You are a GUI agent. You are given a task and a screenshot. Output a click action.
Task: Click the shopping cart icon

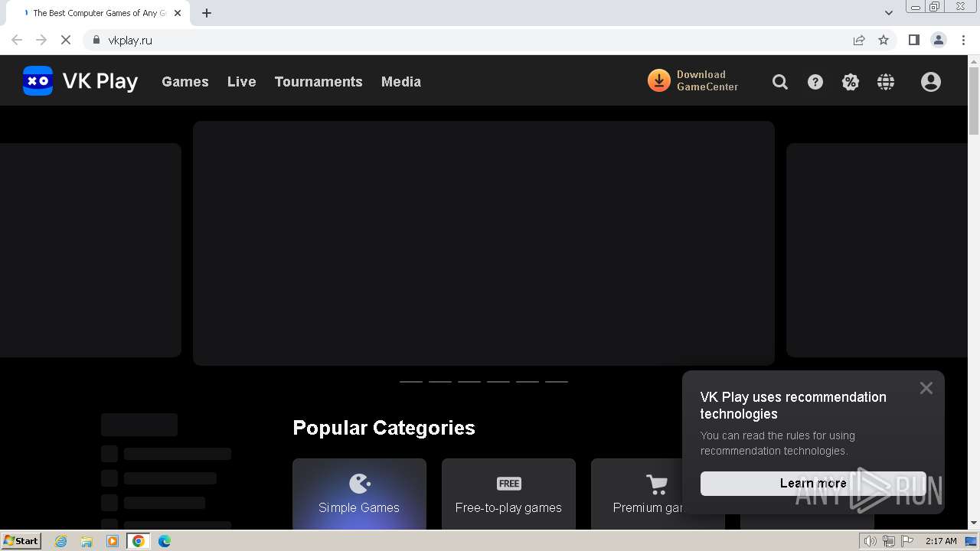[657, 484]
